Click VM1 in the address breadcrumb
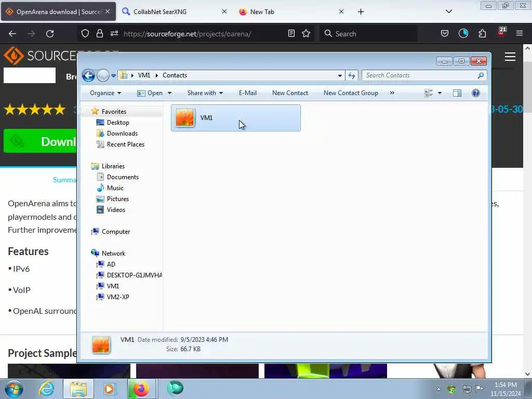The height and width of the screenshot is (399, 532). click(x=144, y=75)
